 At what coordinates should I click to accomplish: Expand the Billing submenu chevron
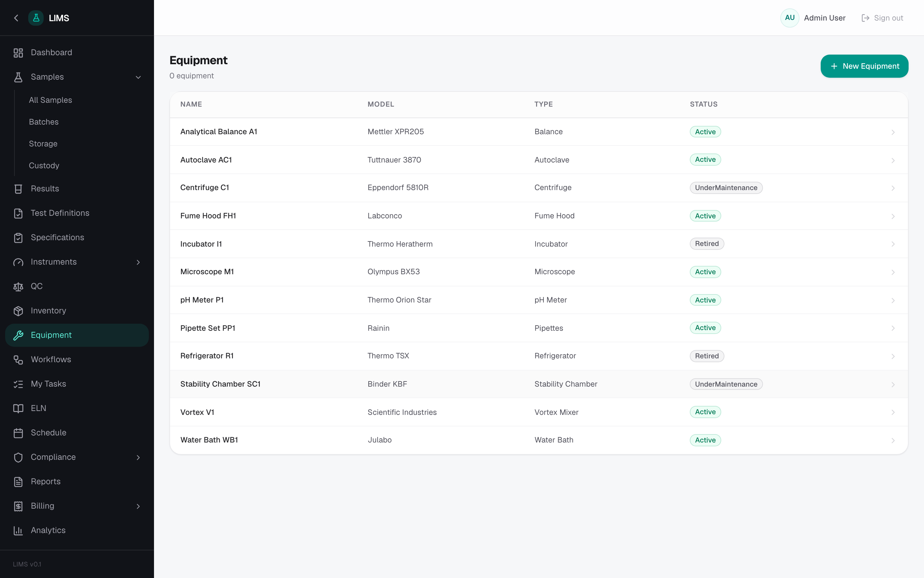click(x=138, y=506)
